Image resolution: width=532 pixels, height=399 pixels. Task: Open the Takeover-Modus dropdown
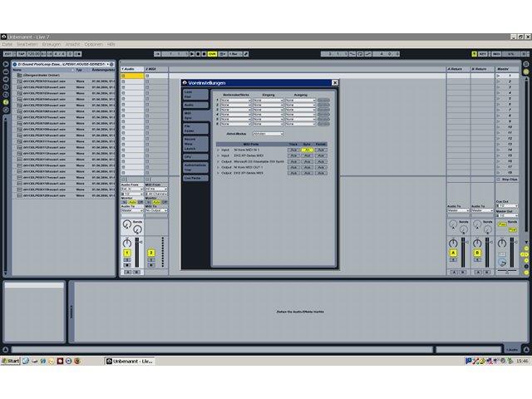click(268, 134)
